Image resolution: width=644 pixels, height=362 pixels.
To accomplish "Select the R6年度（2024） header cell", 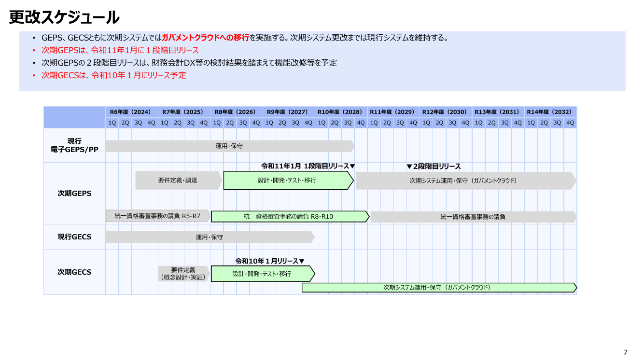I will 132,112.
